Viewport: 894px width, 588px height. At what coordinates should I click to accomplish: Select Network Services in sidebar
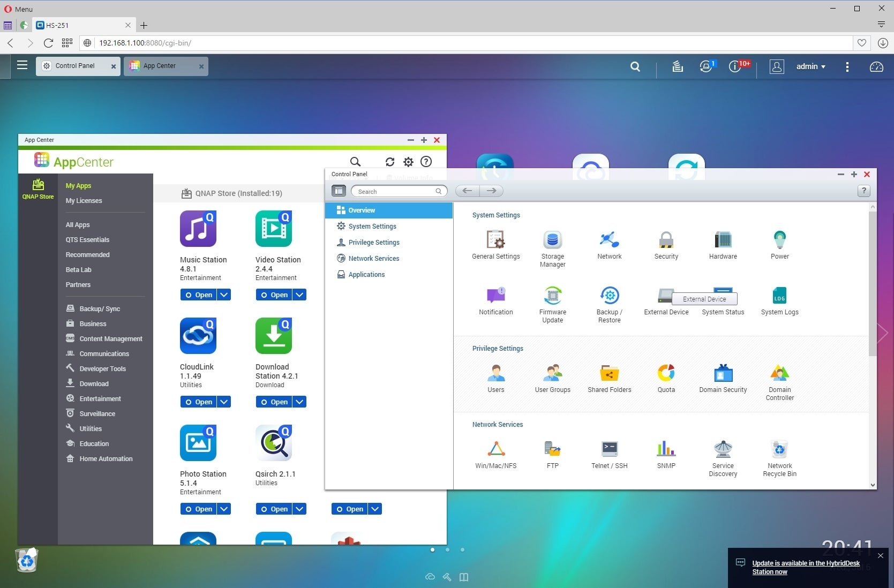(x=389, y=259)
